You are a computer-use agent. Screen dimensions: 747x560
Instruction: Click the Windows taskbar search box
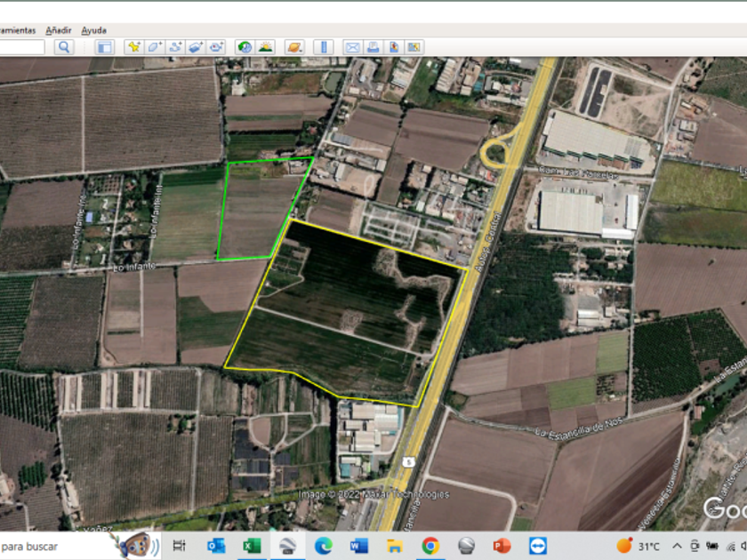point(53,546)
